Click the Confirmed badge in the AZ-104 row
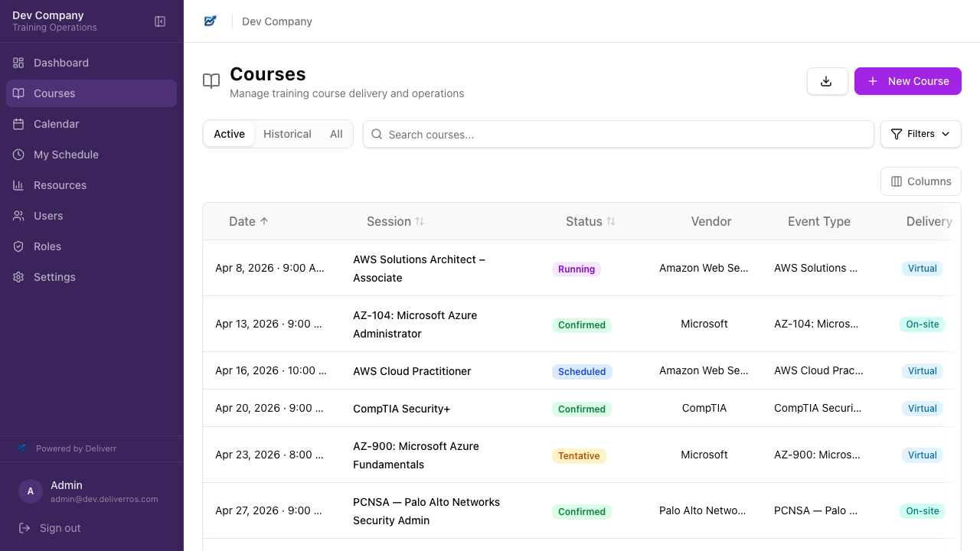The width and height of the screenshot is (980, 551). pos(582,324)
